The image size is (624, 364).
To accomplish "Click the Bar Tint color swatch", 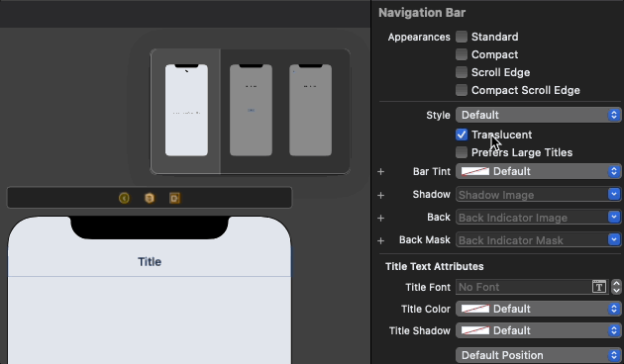I will point(475,171).
